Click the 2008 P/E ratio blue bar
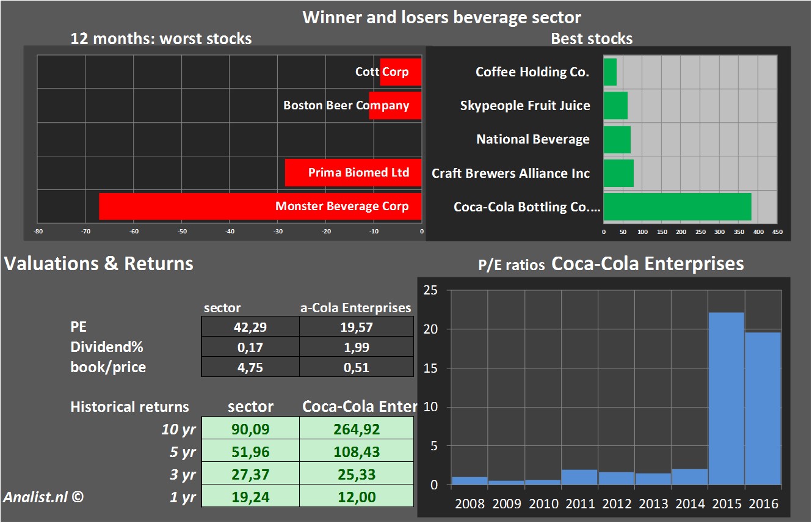812x523 pixels. pos(469,481)
